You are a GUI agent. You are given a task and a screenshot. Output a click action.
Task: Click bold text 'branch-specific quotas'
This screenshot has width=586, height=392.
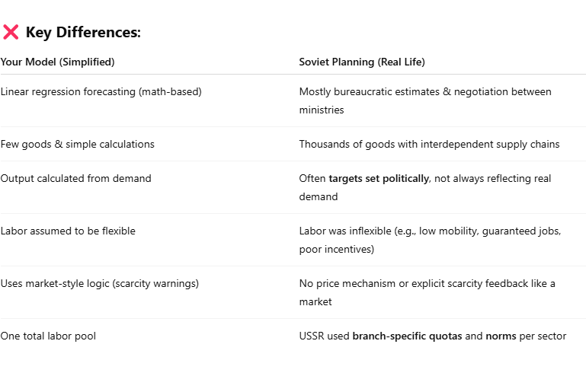coord(407,336)
